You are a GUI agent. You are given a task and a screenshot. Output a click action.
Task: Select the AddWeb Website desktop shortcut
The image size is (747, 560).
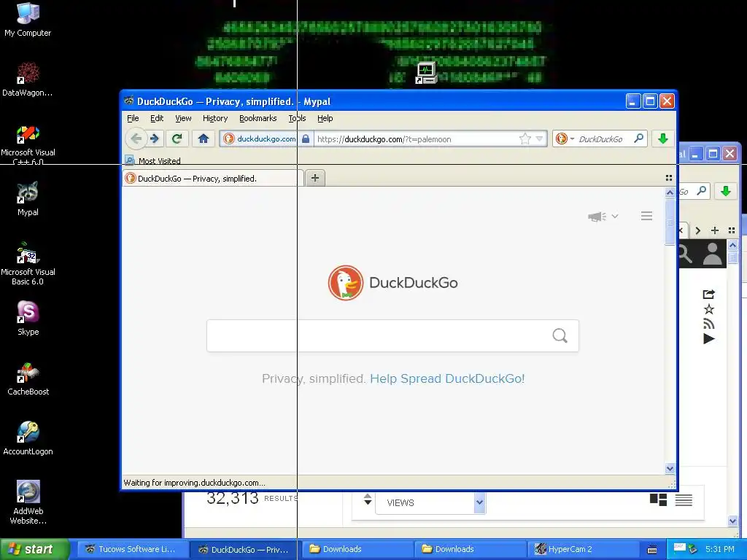pyautogui.click(x=28, y=502)
